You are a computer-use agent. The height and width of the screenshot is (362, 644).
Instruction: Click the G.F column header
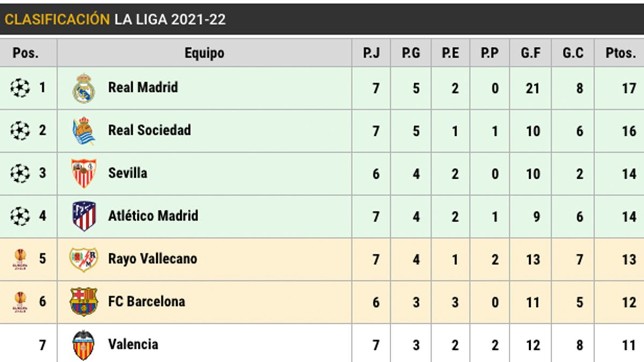(x=532, y=53)
